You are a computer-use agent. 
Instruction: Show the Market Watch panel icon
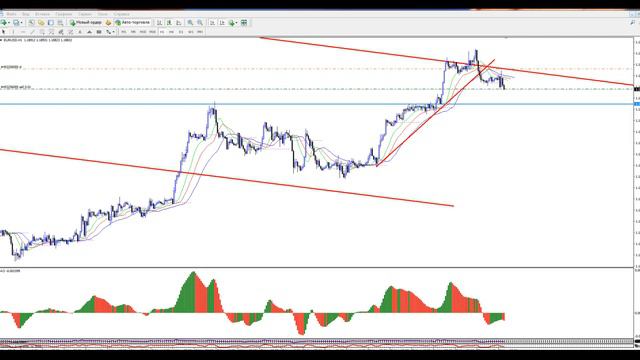pyautogui.click(x=31, y=23)
